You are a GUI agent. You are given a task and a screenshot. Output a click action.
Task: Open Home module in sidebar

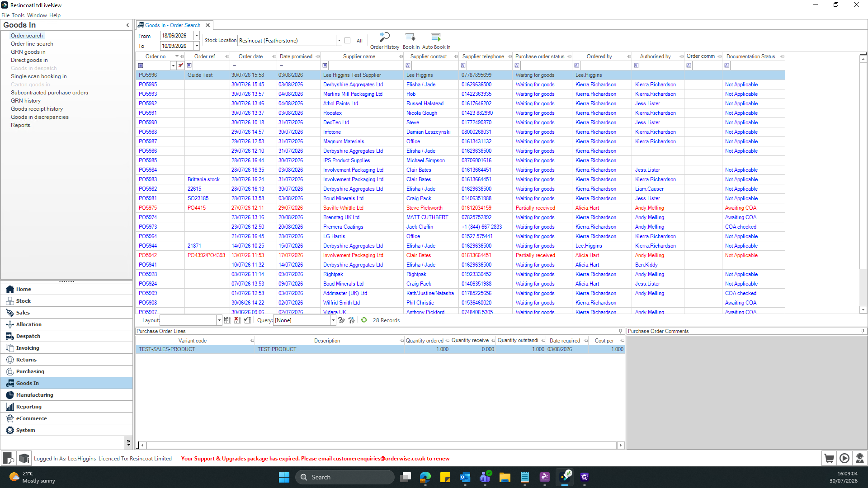point(66,289)
